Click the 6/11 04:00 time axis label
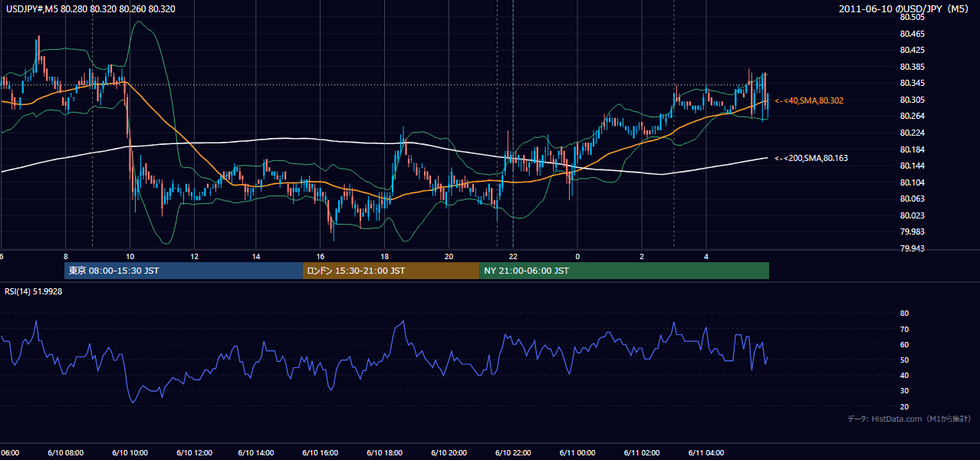This screenshot has width=980, height=460. (706, 453)
